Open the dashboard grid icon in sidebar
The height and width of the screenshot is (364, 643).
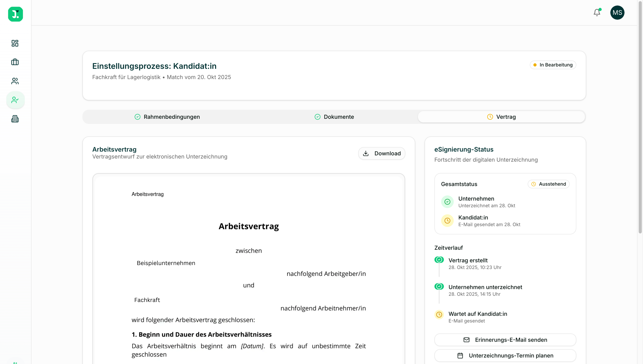[15, 43]
